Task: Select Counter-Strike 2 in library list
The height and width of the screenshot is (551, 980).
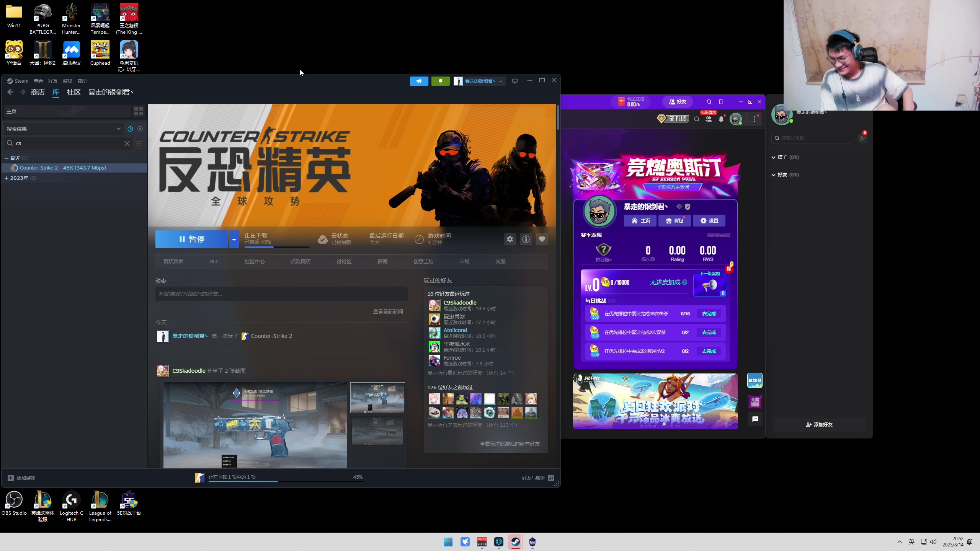Action: tap(74, 168)
